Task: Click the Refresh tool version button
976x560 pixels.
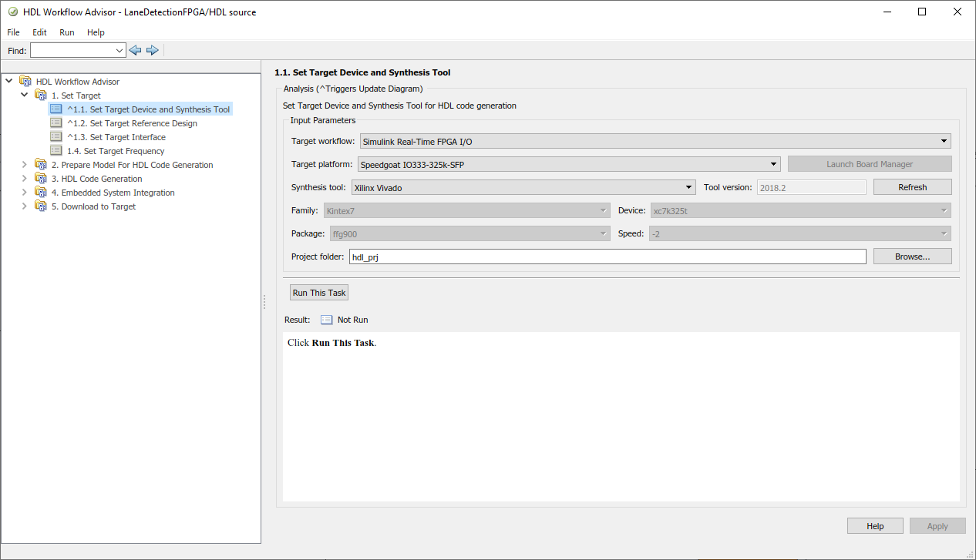Action: (x=912, y=187)
